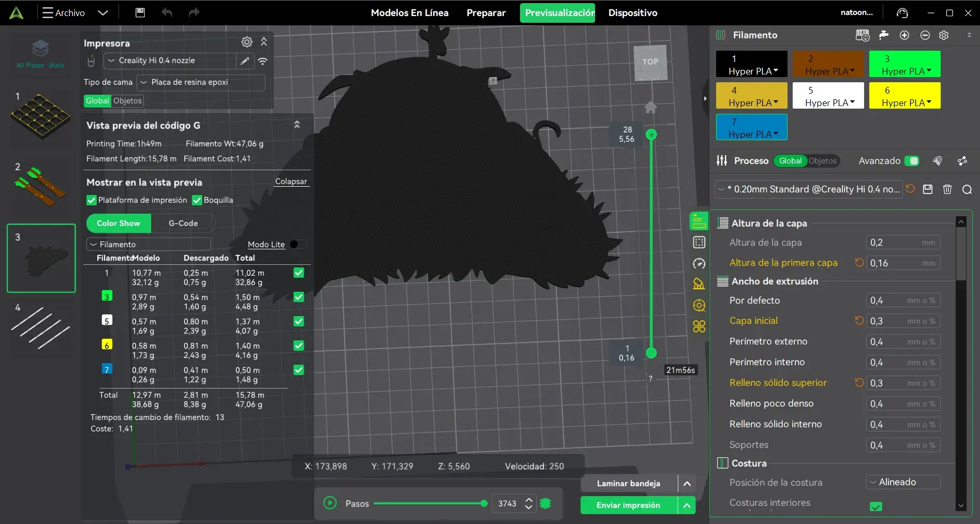Screen dimensions: 980x524
Task: Uncheck filament 7 visibility checkbox
Action: 299,370
